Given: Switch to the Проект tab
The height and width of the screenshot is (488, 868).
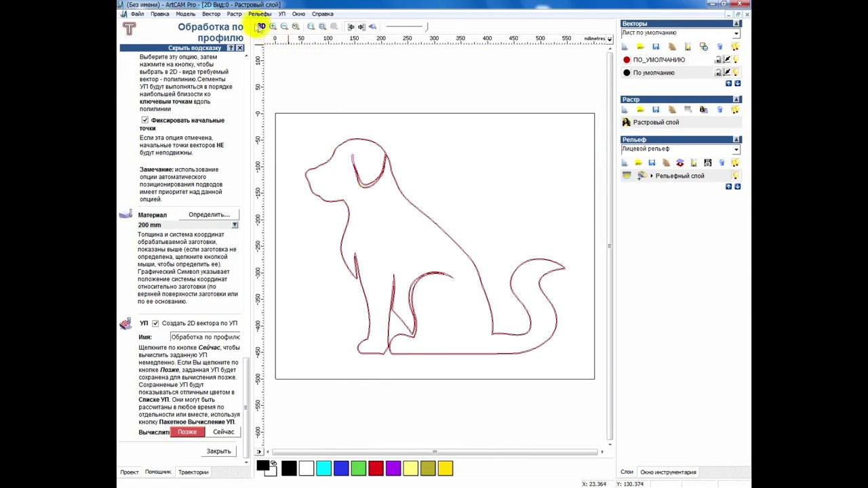Looking at the screenshot, I should [130, 472].
